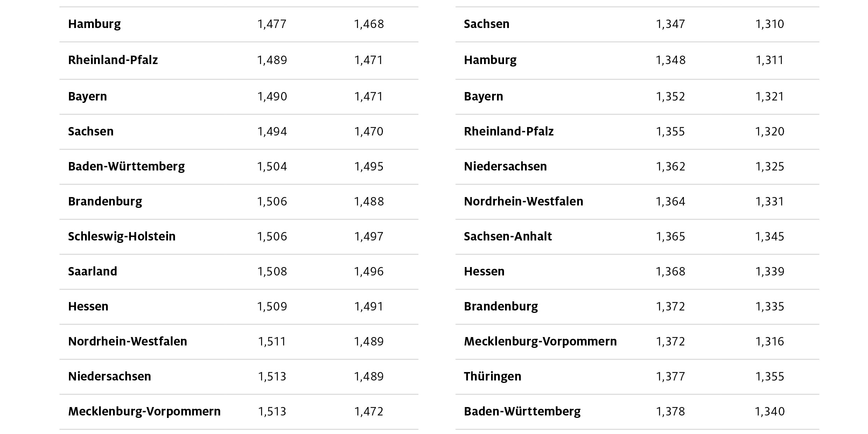Click the value 1,348 in Hamburg row
868x434 pixels.
tap(670, 60)
